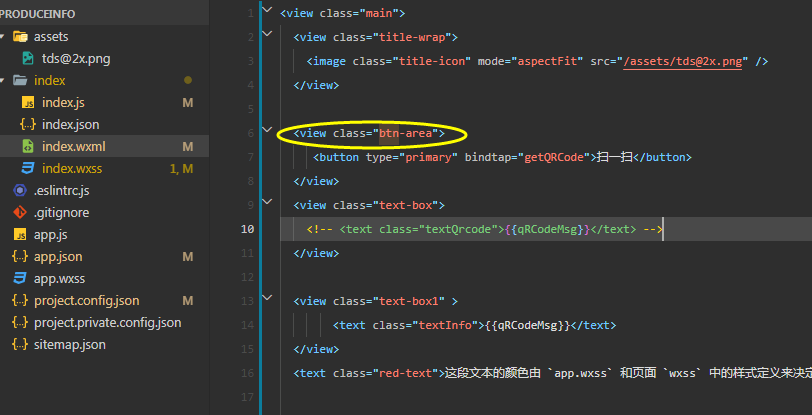Click the "1, M" badge beside index.wxss
This screenshot has width=812, height=415.
181,169
